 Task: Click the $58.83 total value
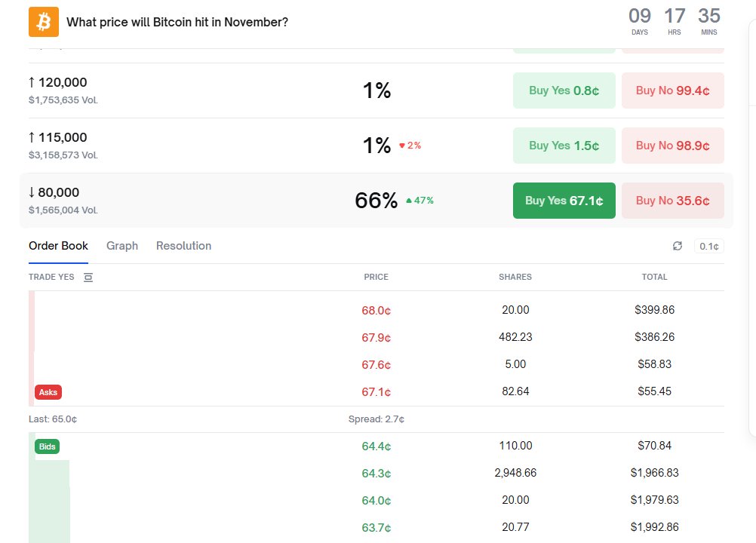[x=654, y=364]
